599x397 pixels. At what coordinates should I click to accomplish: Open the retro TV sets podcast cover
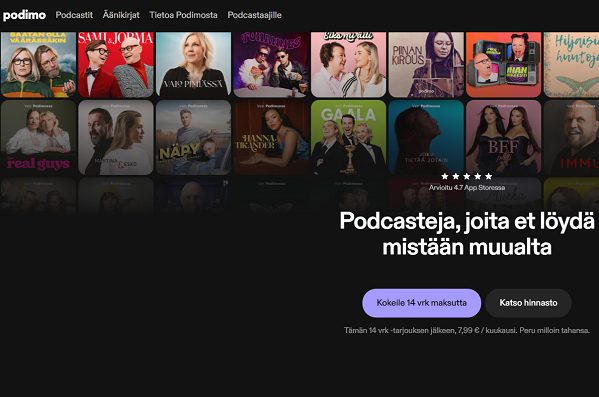click(x=503, y=65)
